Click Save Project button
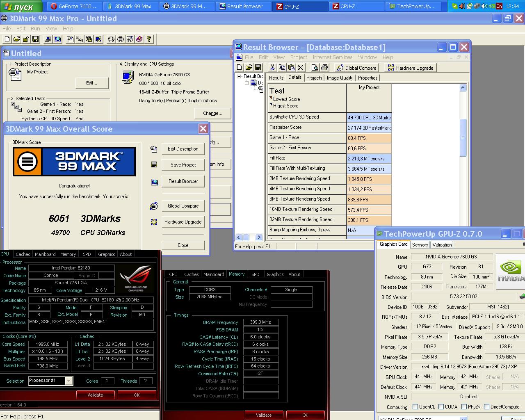Image resolution: width=525 pixels, height=420 pixels. pyautogui.click(x=183, y=164)
